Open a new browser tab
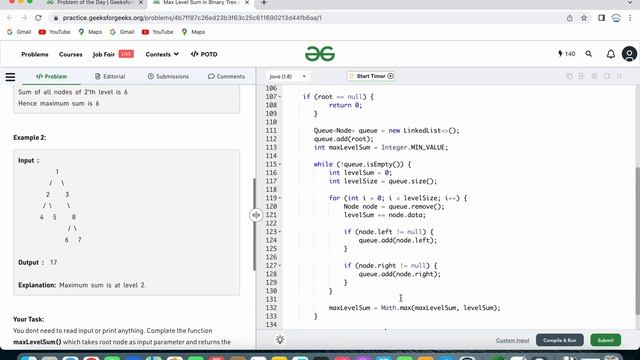 pos(264,3)
